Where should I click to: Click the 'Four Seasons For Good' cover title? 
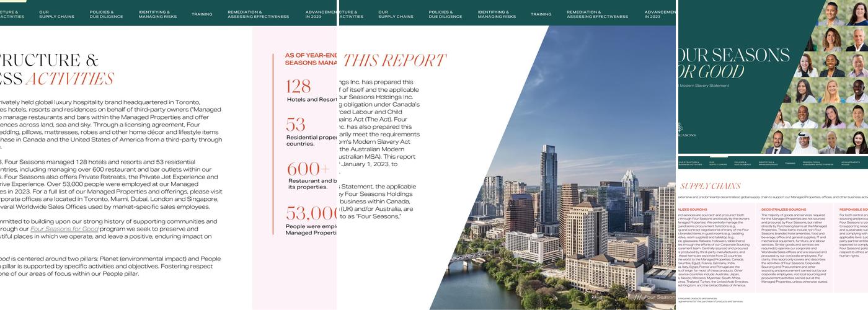coord(725,62)
